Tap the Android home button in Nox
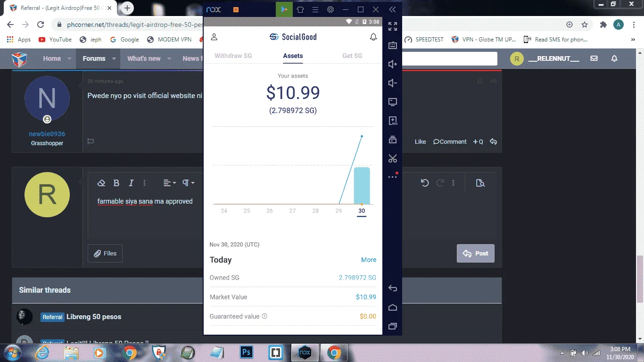This screenshot has height=362, width=644. (x=393, y=307)
